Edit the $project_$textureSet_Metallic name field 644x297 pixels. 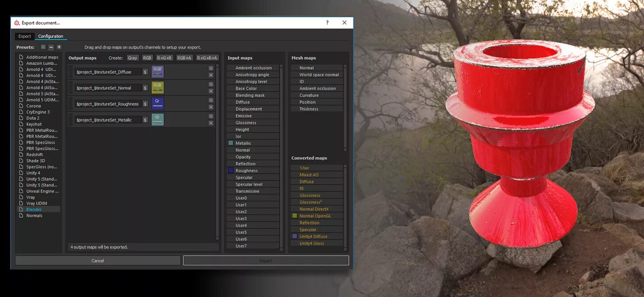108,120
